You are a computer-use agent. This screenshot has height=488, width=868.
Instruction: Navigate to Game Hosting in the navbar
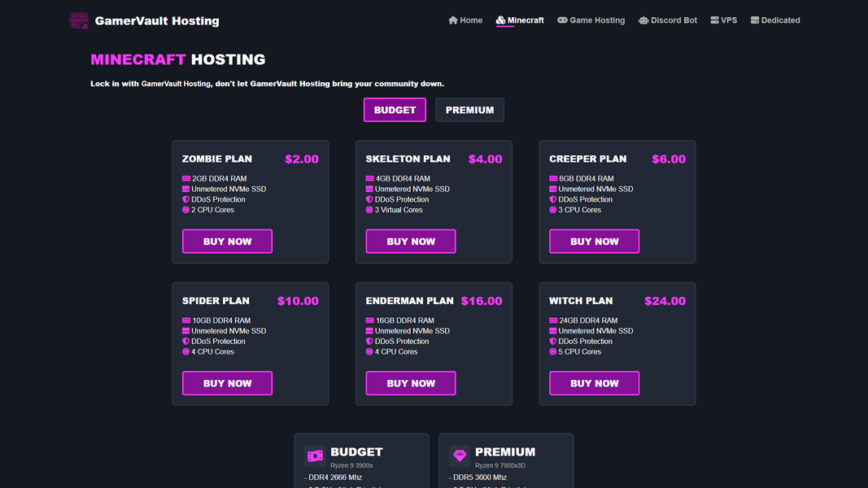pos(591,20)
